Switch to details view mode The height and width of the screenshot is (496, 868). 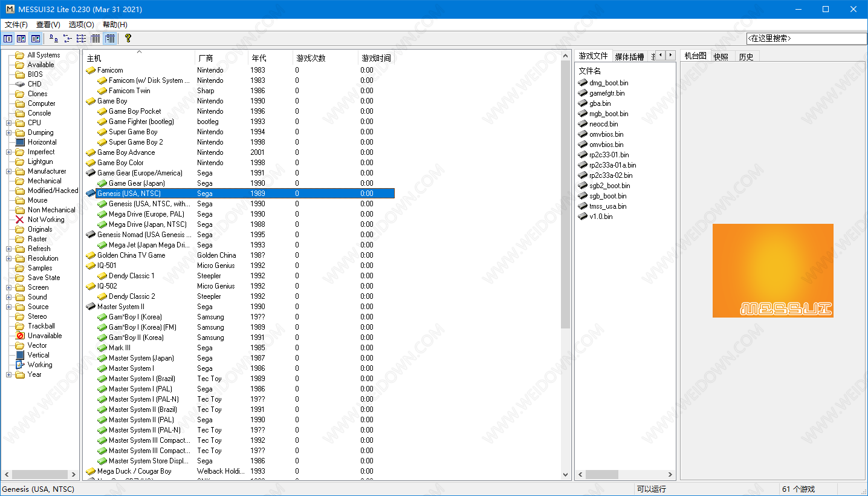click(95, 38)
